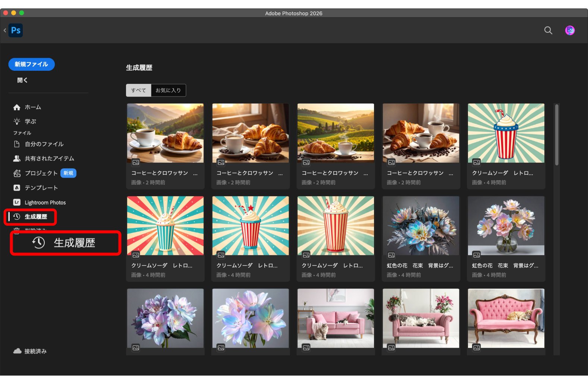Click the 開く button

point(22,80)
